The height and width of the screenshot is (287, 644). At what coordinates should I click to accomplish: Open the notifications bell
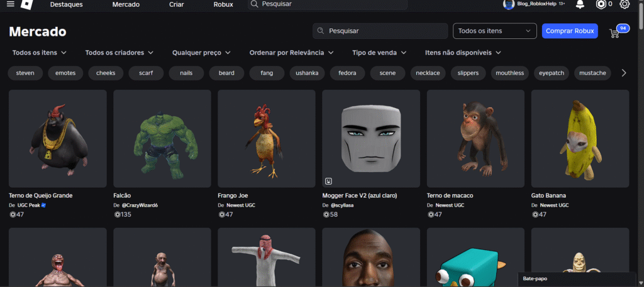[579, 4]
